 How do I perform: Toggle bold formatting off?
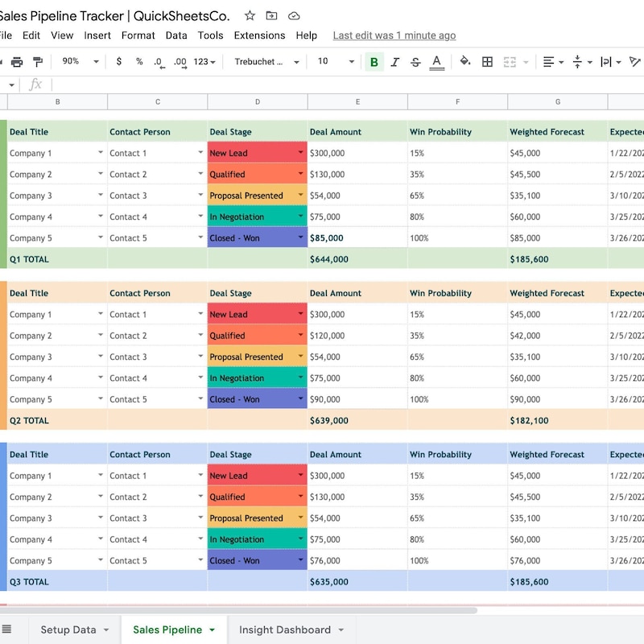374,61
